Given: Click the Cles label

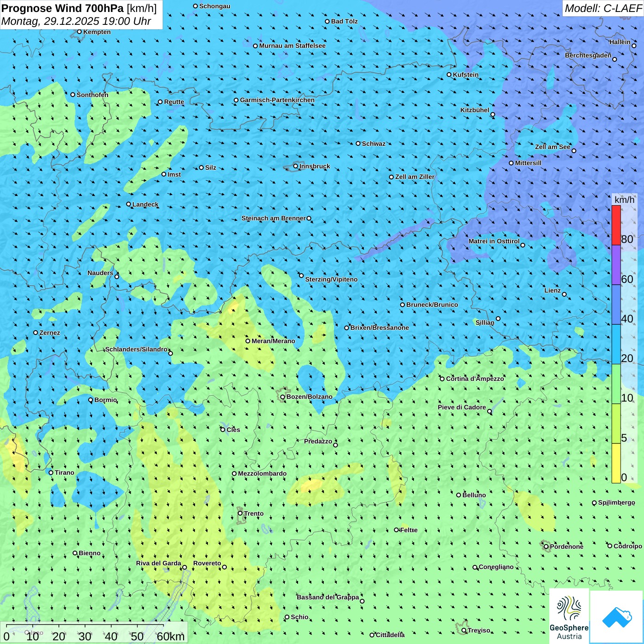Looking at the screenshot, I should coord(233,430).
